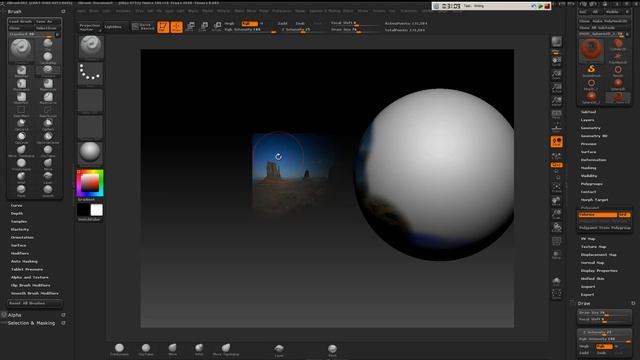The width and height of the screenshot is (640, 360).
Task: Expand the Tablet Pressure brush section
Action: [x=27, y=269]
